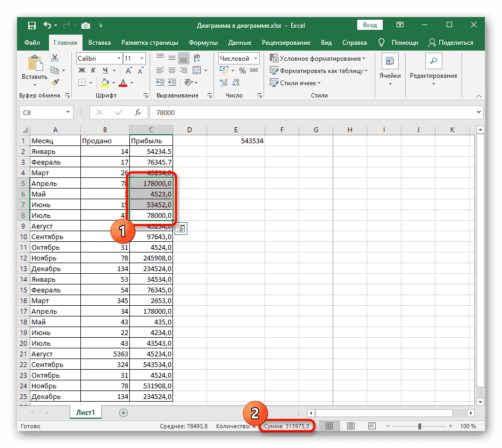
Task: Click the Поделиться share button
Action: click(x=450, y=43)
